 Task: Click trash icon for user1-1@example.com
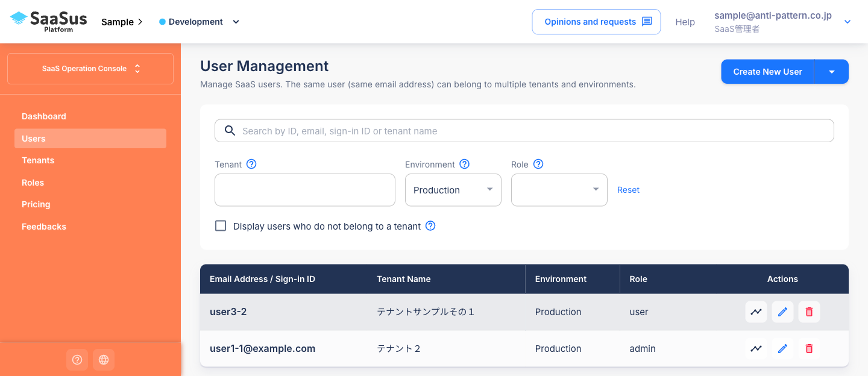[809, 349]
